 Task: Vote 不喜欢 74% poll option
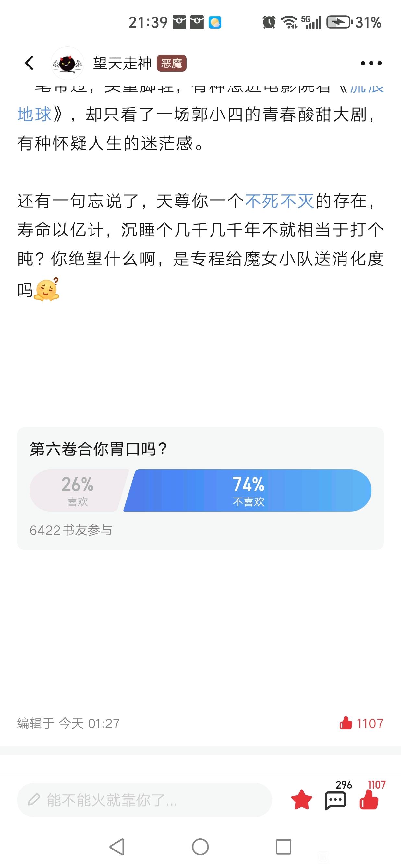[x=248, y=490]
